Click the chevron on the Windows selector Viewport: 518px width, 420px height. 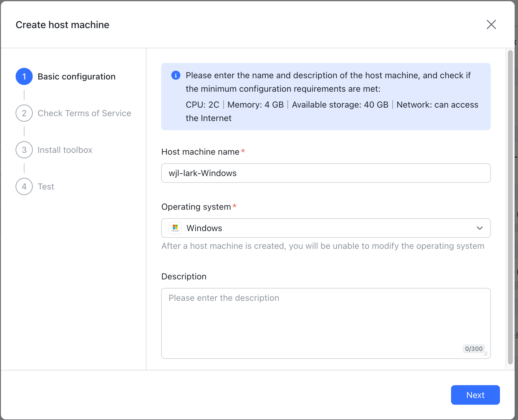tap(479, 228)
